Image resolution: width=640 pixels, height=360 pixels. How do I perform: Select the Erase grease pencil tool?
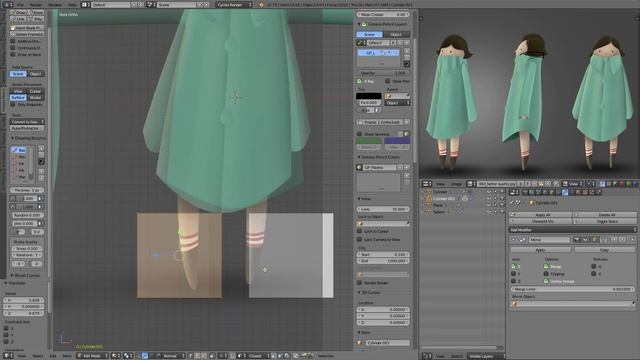[36, 12]
